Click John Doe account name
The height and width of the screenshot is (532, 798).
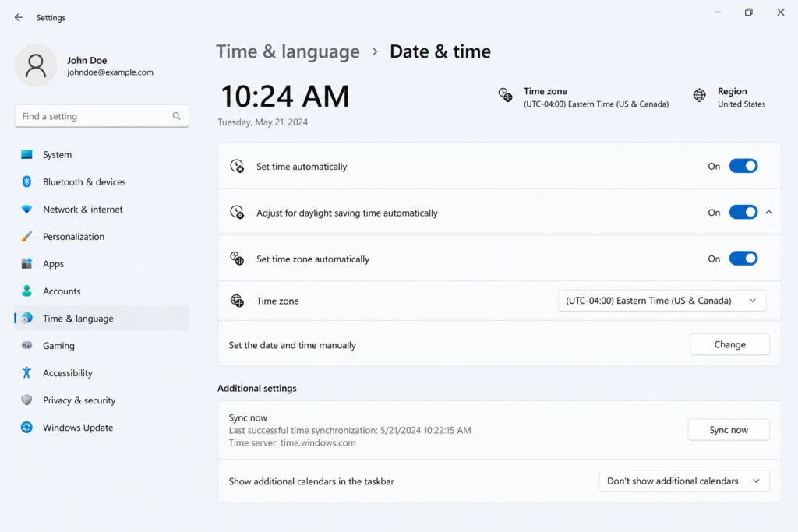(x=87, y=60)
